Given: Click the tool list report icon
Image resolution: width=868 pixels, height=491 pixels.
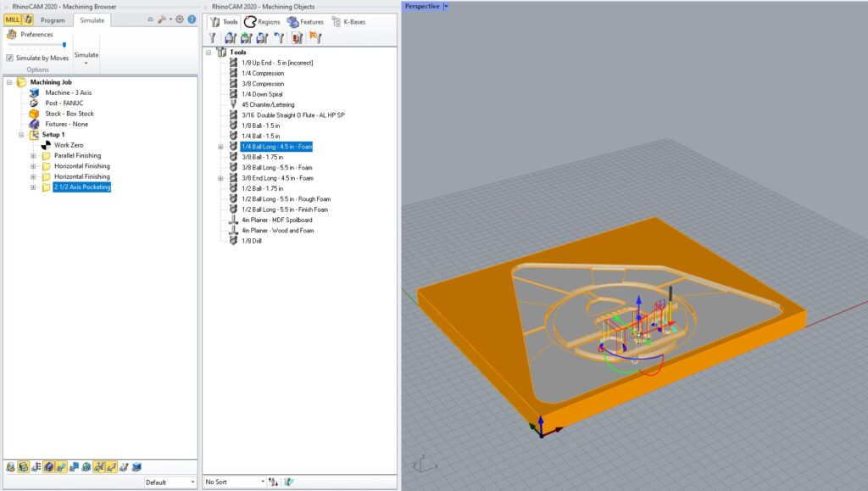Looking at the screenshot, I should pyautogui.click(x=298, y=38).
